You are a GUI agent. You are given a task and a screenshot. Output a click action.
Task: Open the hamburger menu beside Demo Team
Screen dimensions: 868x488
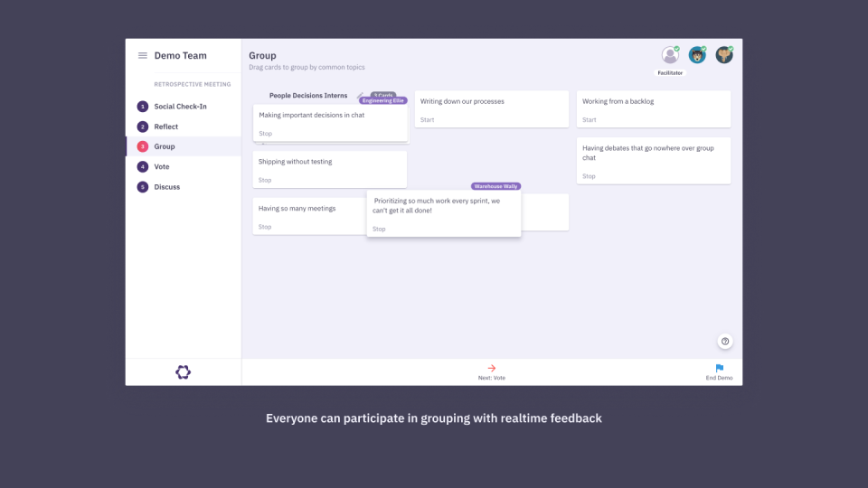[x=142, y=56]
